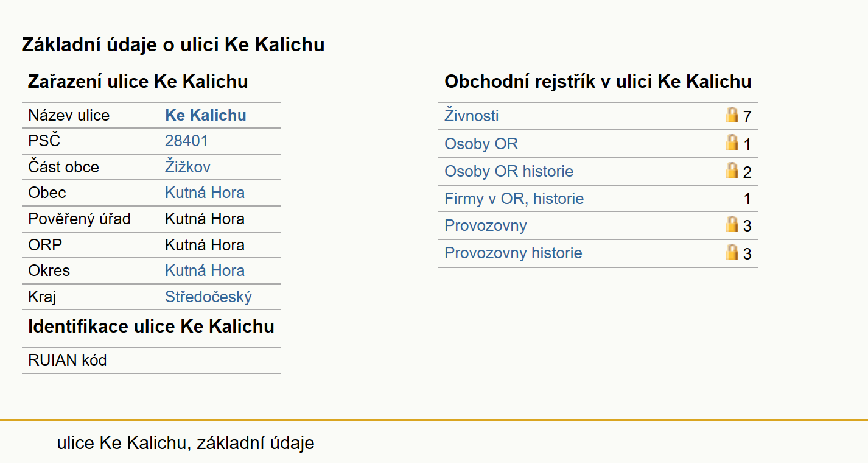This screenshot has width=868, height=463.
Task: Open the Provozovny historie link
Action: (513, 253)
